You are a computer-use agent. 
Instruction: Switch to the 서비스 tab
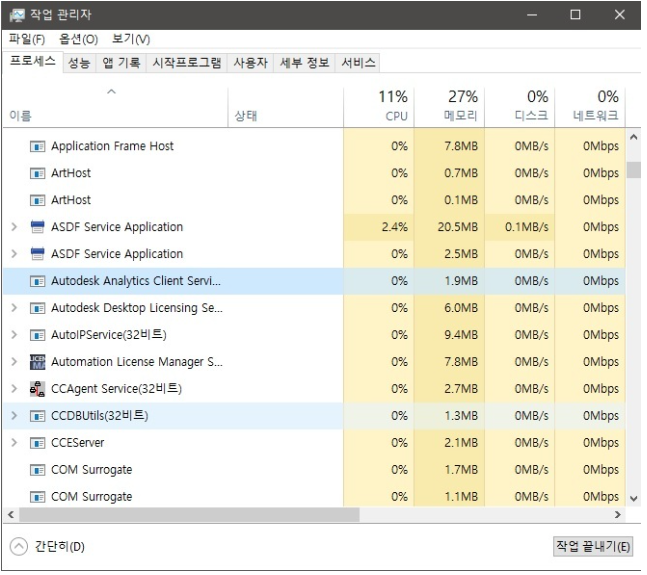(x=358, y=63)
